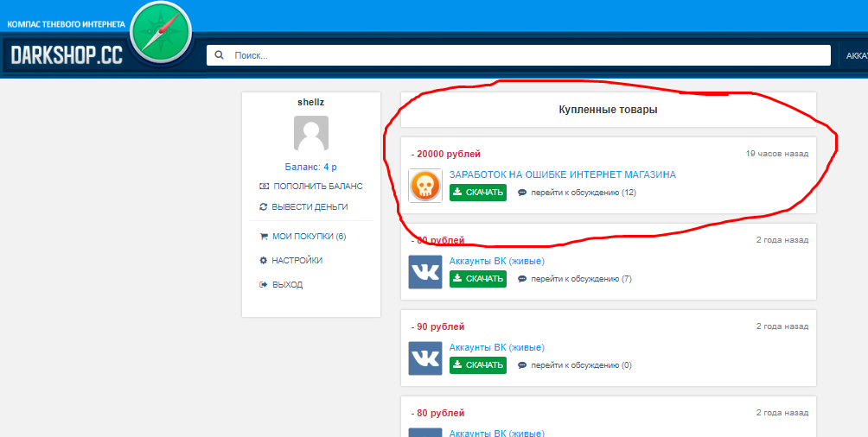Click the 19 часов назад timestamp

click(776, 153)
